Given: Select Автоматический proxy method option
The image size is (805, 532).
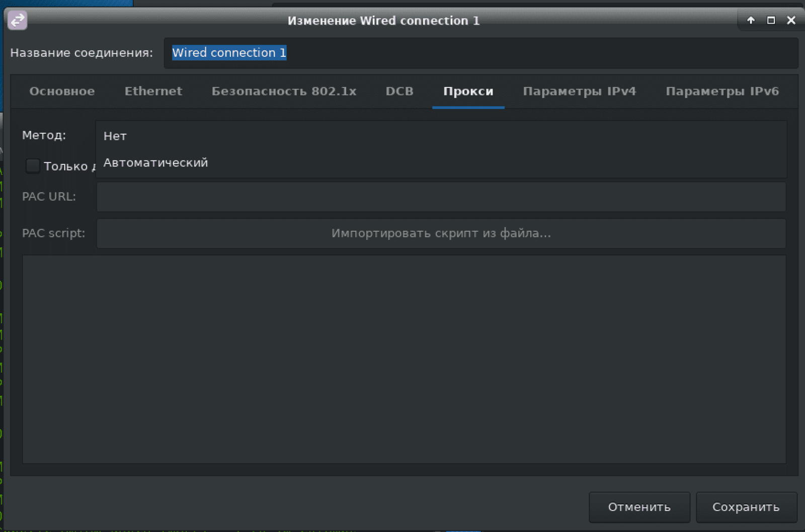Looking at the screenshot, I should [155, 163].
